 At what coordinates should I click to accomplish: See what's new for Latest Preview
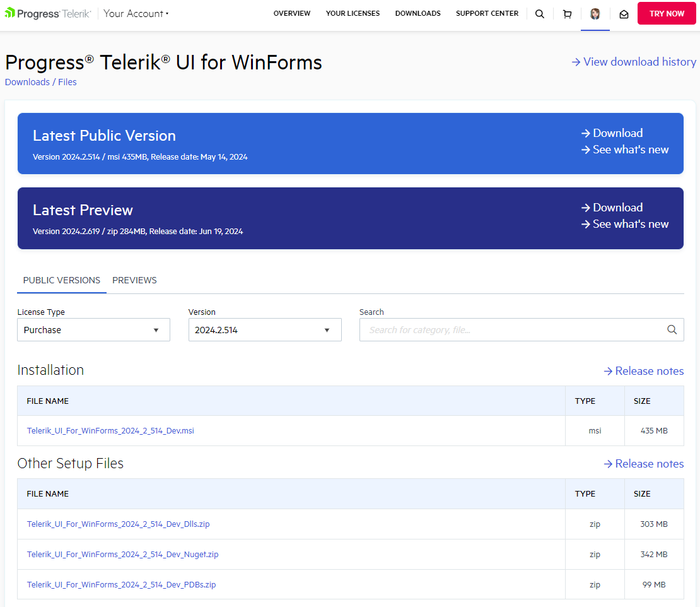point(625,224)
